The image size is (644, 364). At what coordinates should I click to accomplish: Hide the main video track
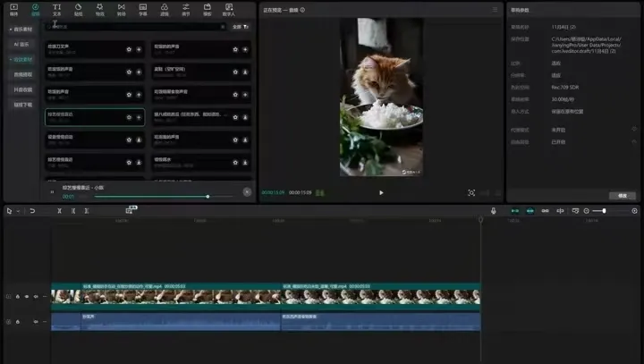pos(27,297)
